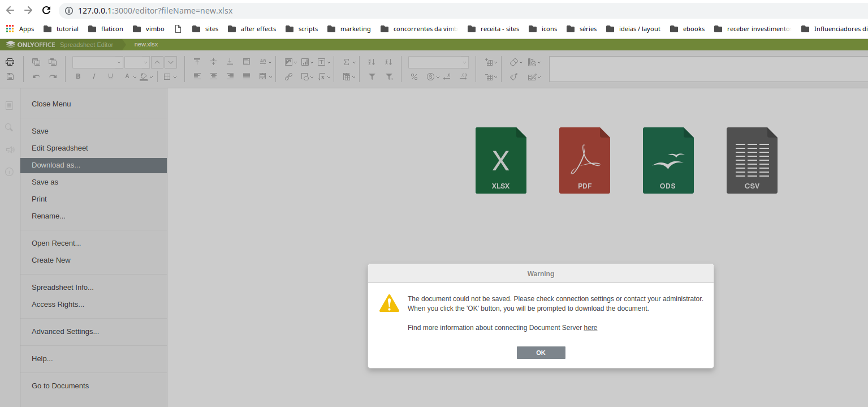Viewport: 868px width, 407px height.
Task: Toggle underline formatting
Action: (x=110, y=76)
